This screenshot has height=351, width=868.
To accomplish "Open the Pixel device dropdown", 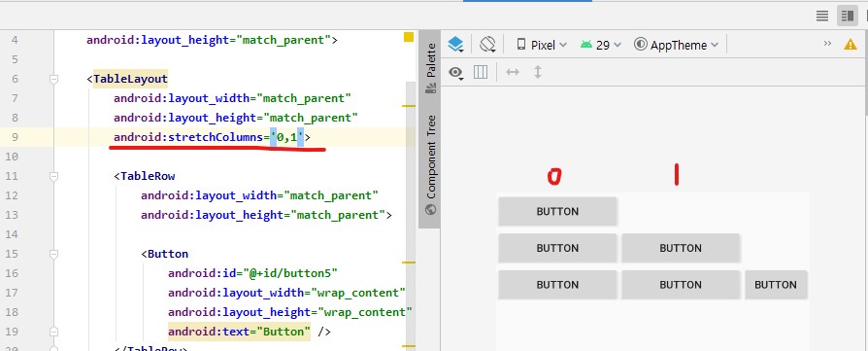I will click(x=542, y=45).
